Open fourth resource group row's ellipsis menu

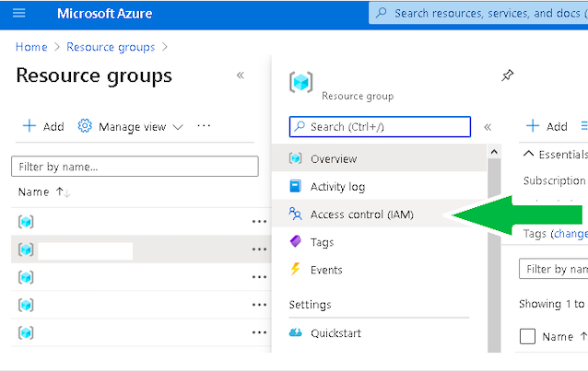259,305
